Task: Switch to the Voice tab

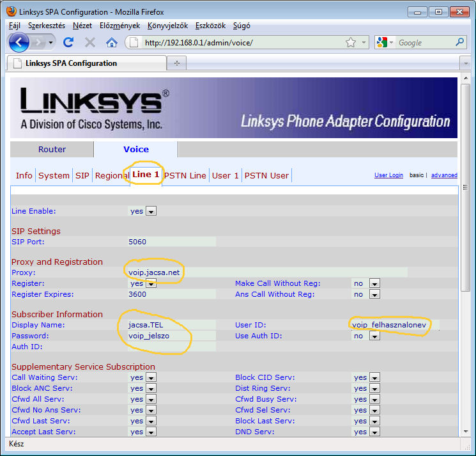Action: coord(135,149)
